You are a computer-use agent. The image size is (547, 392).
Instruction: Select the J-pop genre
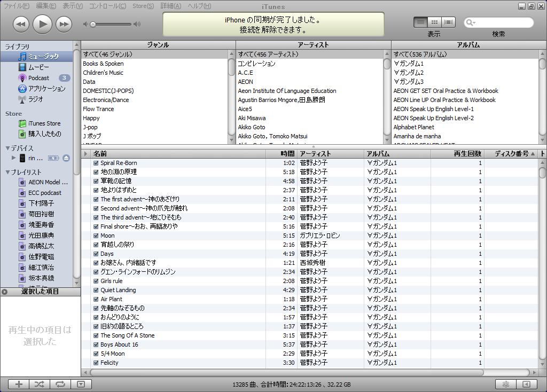coord(155,127)
